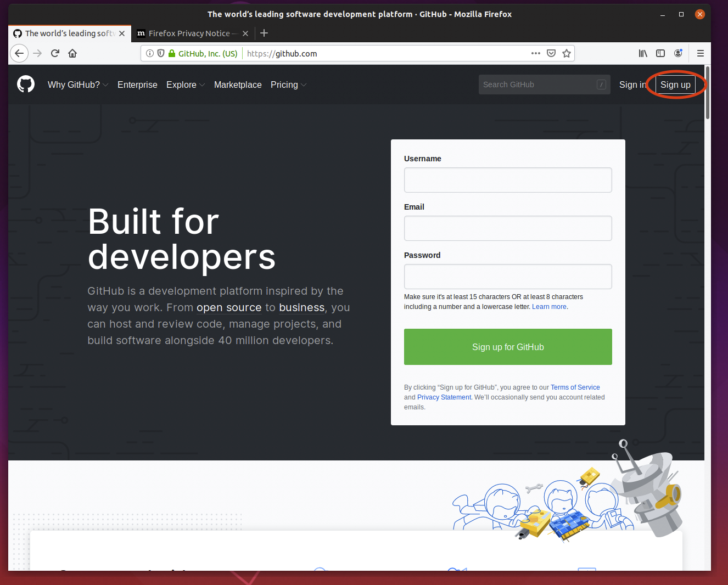
Task: Show site information icon in address bar
Action: 149,53
